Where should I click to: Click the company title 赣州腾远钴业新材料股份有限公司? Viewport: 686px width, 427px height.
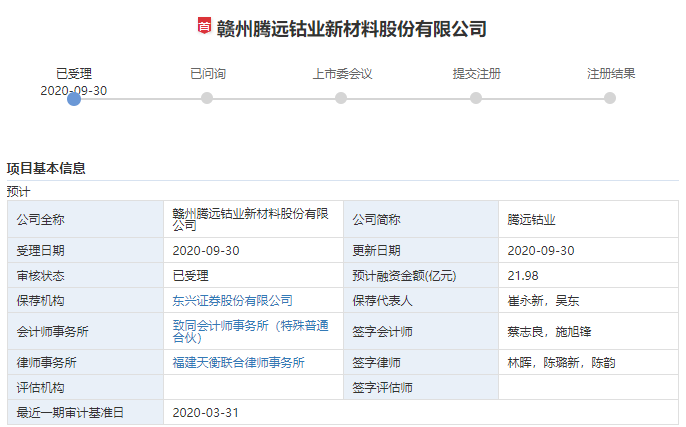tap(351, 28)
